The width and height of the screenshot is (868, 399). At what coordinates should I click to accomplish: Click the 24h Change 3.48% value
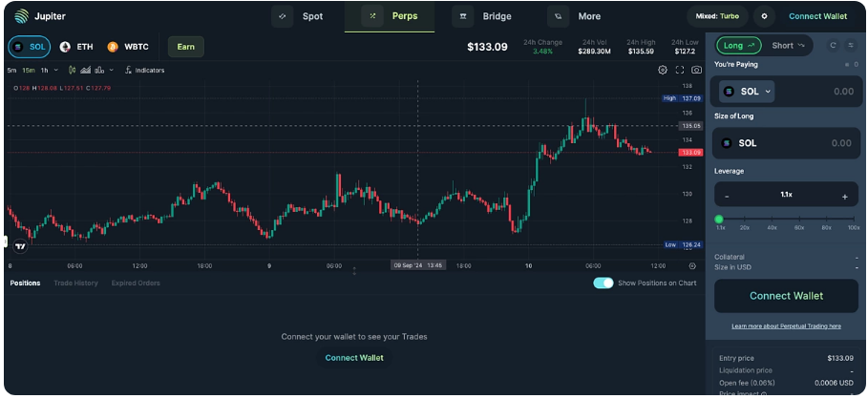pyautogui.click(x=542, y=52)
